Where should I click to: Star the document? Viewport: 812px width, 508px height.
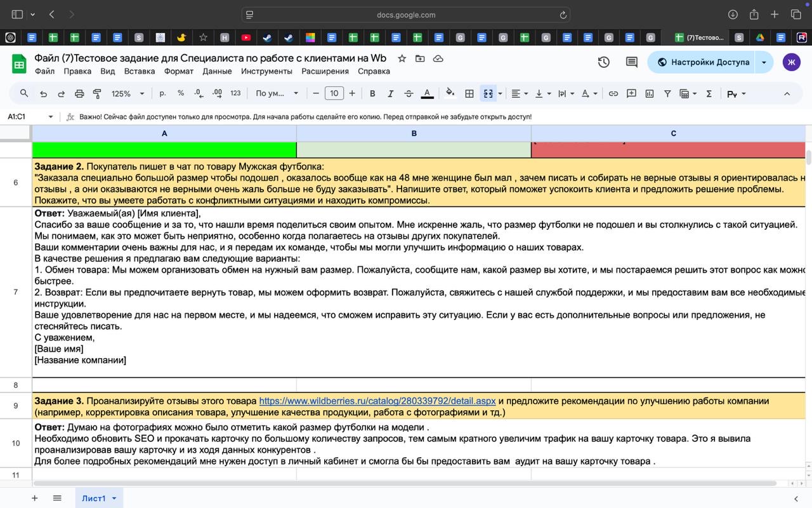coord(402,58)
